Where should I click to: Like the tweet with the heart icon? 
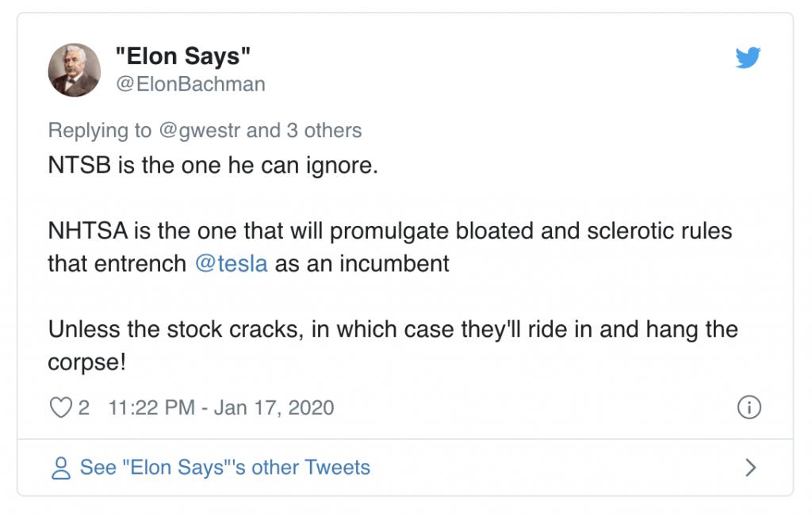pyautogui.click(x=60, y=408)
